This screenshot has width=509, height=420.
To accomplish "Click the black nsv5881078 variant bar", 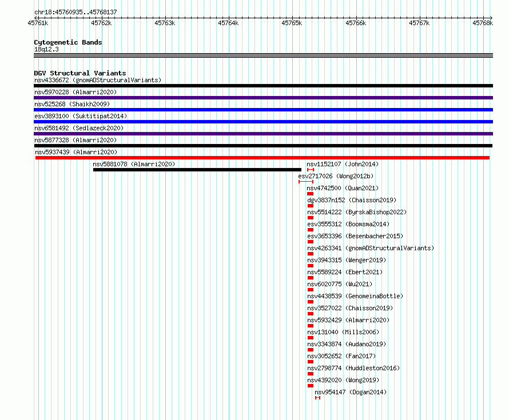I will click(x=197, y=170).
